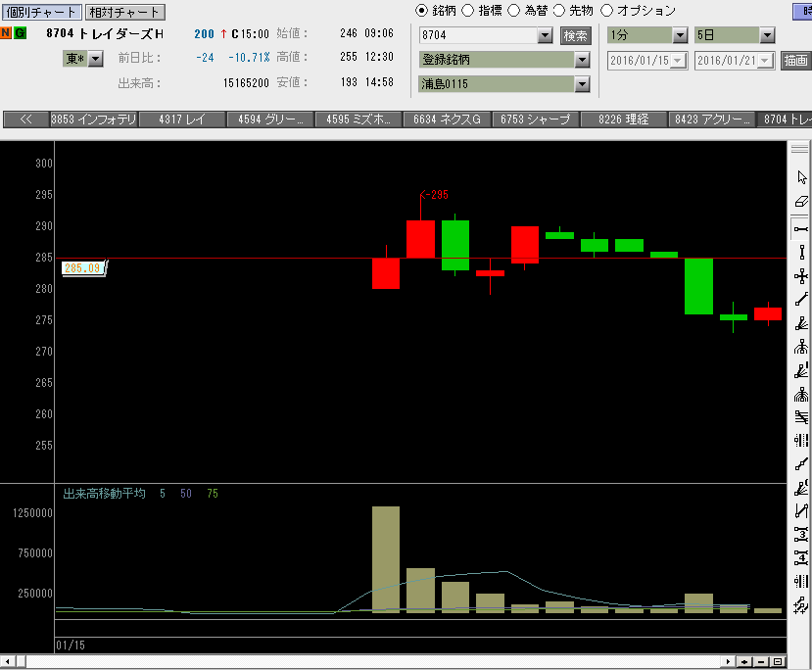Screen dimensions: 812x670
Task: Switch to the 個別チャート tab
Action: (x=41, y=12)
